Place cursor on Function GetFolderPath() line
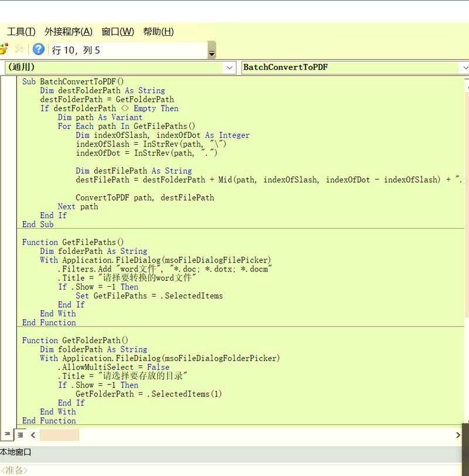The width and height of the screenshot is (469, 476). pyautogui.click(x=75, y=340)
